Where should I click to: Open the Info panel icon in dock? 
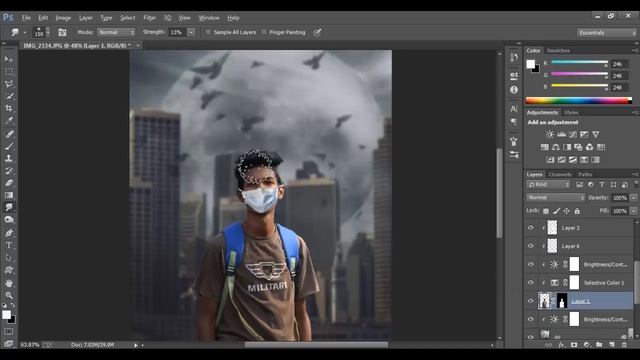pyautogui.click(x=514, y=89)
